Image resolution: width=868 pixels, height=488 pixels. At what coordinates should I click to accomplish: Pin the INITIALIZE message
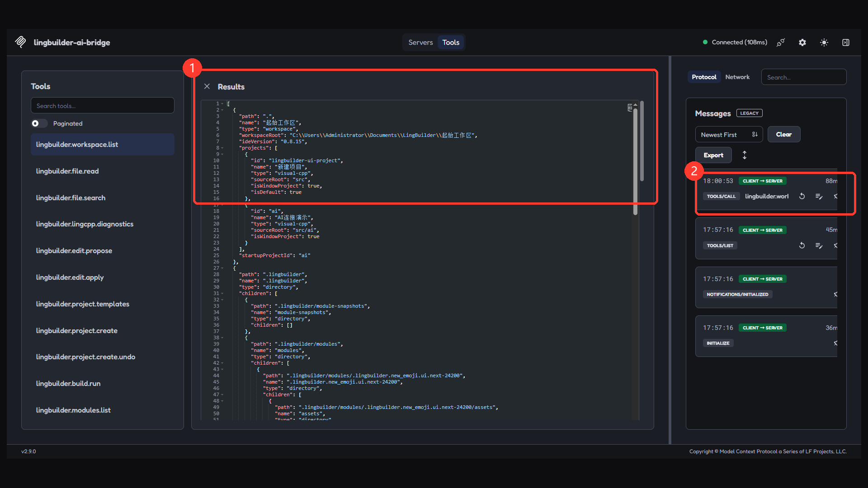click(835, 343)
